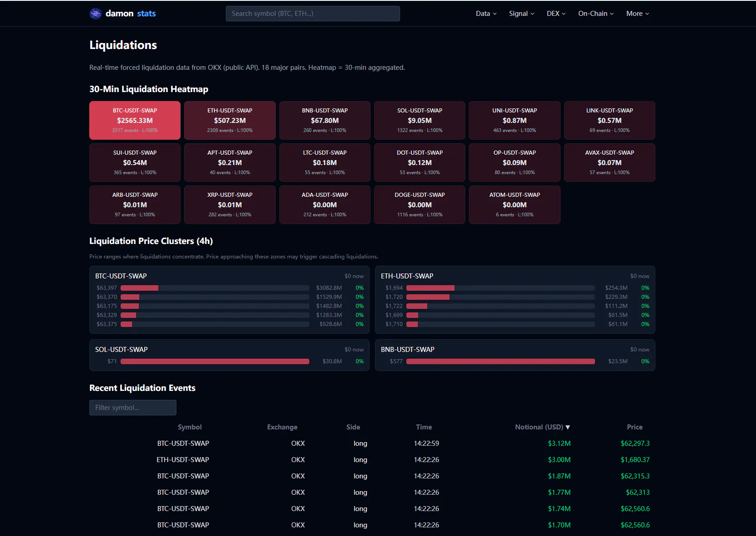
Task: Click the BNB-USDT-SWAP cluster card title
Action: (408, 349)
